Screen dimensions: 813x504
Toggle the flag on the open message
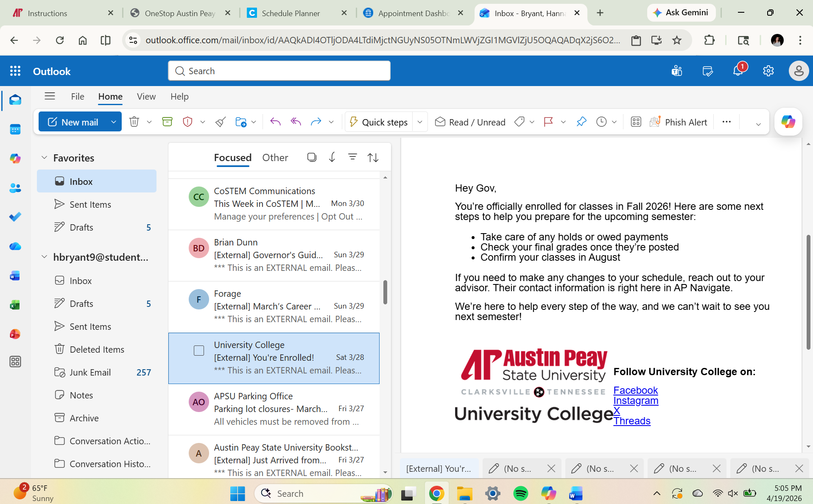tap(548, 122)
